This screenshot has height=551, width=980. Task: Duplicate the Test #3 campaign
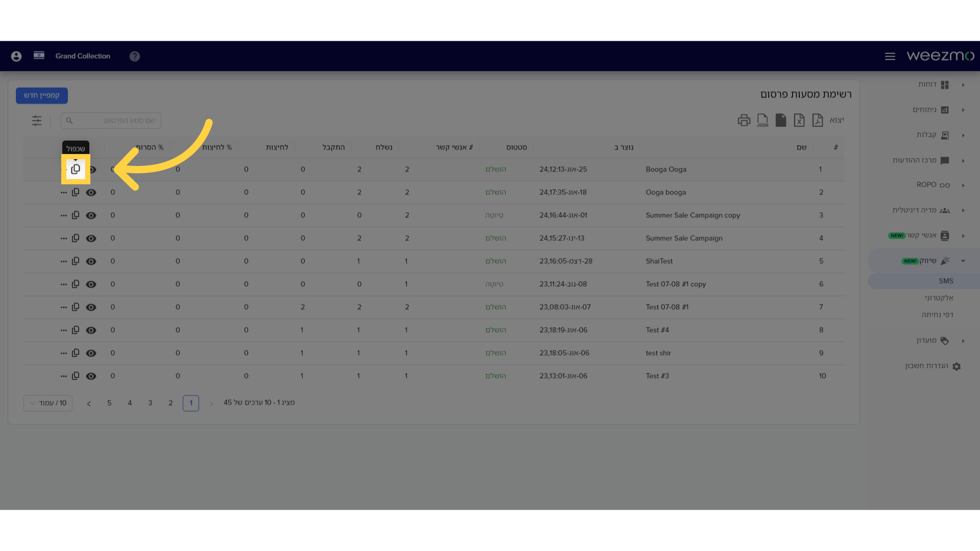tap(76, 376)
